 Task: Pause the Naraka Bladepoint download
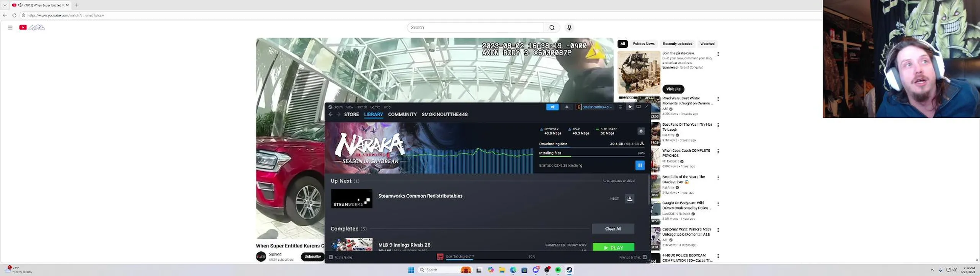pyautogui.click(x=640, y=165)
